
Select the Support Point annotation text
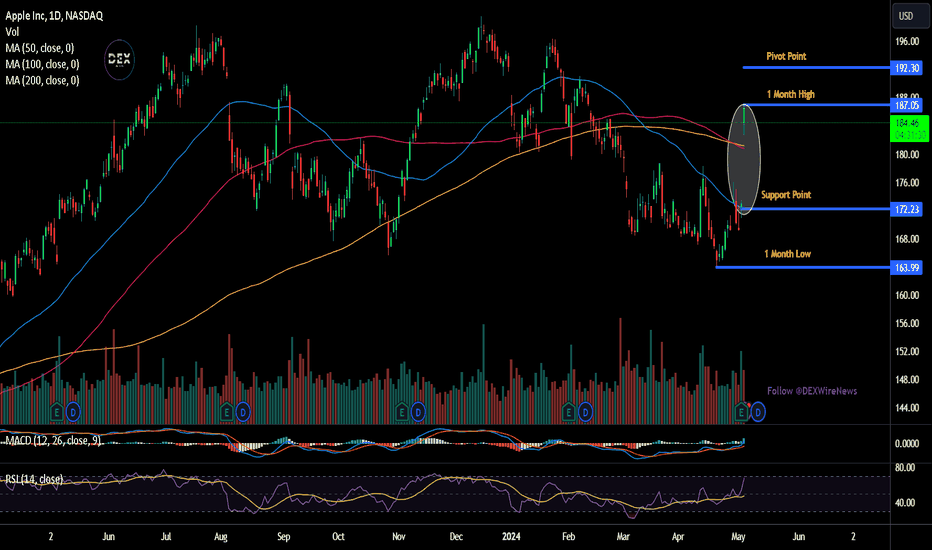pos(786,194)
